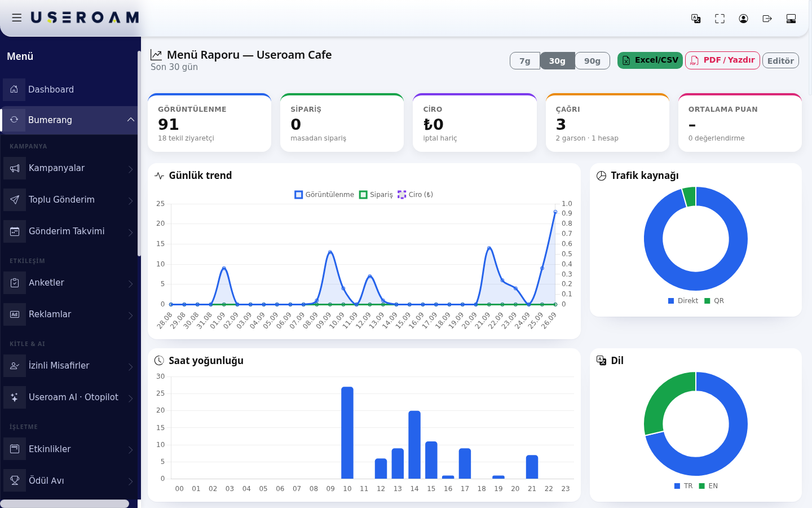Image resolution: width=812 pixels, height=508 pixels.
Task: Expand the Etkinlikler submenu chevron
Action: point(130,450)
